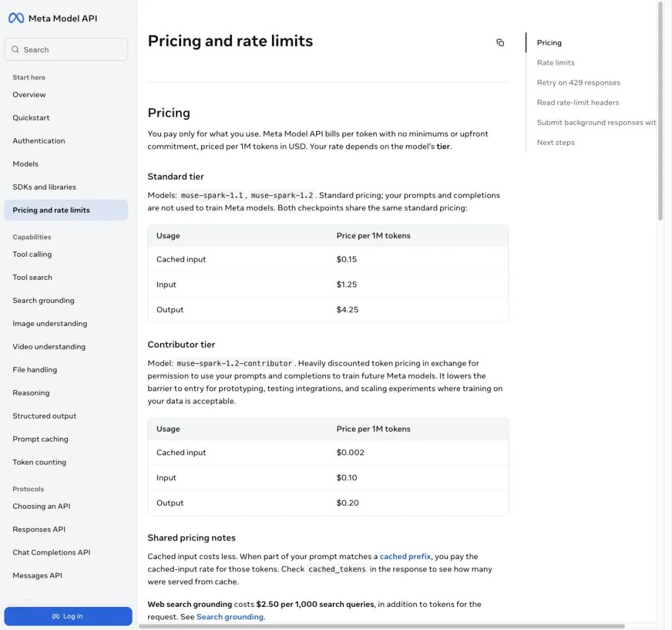Follow the Search grounding link in the pricing notes
The width and height of the screenshot is (672, 630).
tap(230, 617)
